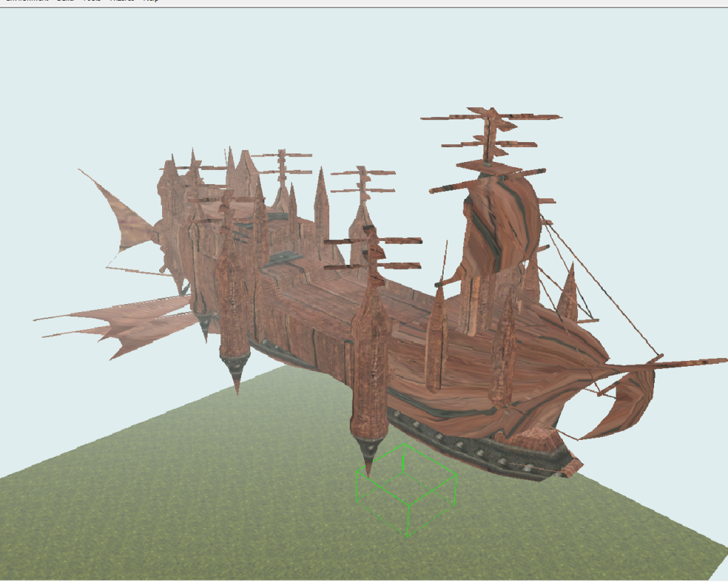Open the Tools menu

click(91, 1)
